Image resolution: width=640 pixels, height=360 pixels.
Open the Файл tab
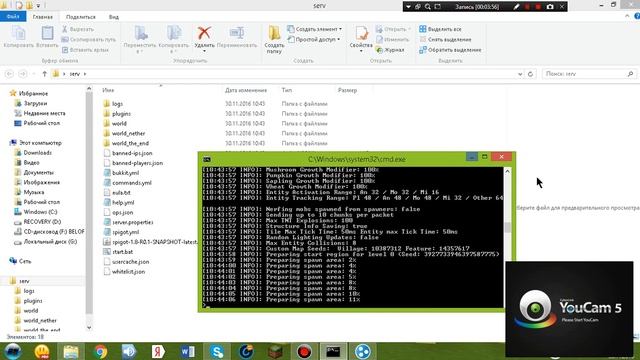pyautogui.click(x=13, y=16)
